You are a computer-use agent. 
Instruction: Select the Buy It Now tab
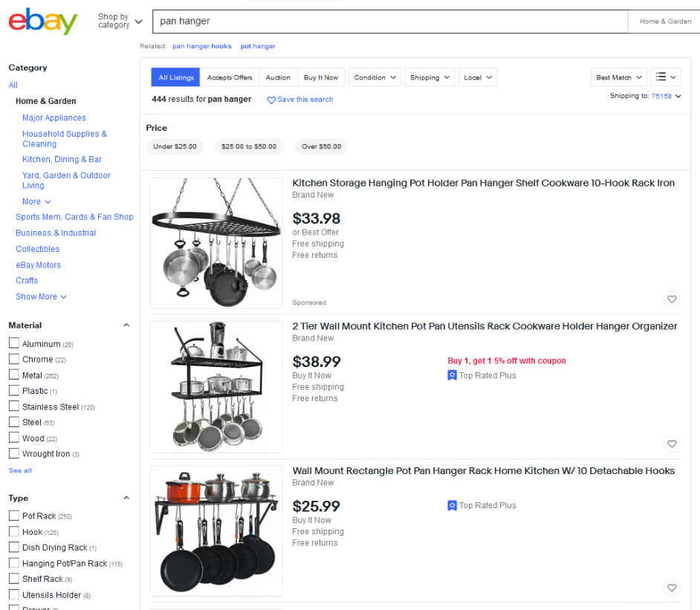tap(321, 77)
